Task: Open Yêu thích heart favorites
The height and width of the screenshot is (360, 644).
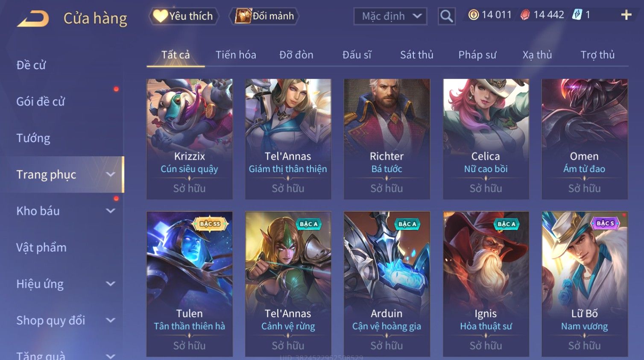Action: 184,16
